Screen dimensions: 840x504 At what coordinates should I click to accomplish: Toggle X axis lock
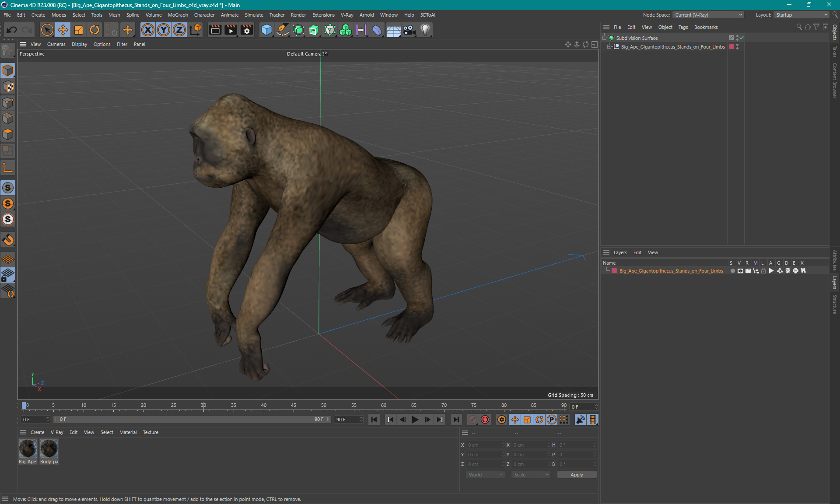(148, 30)
